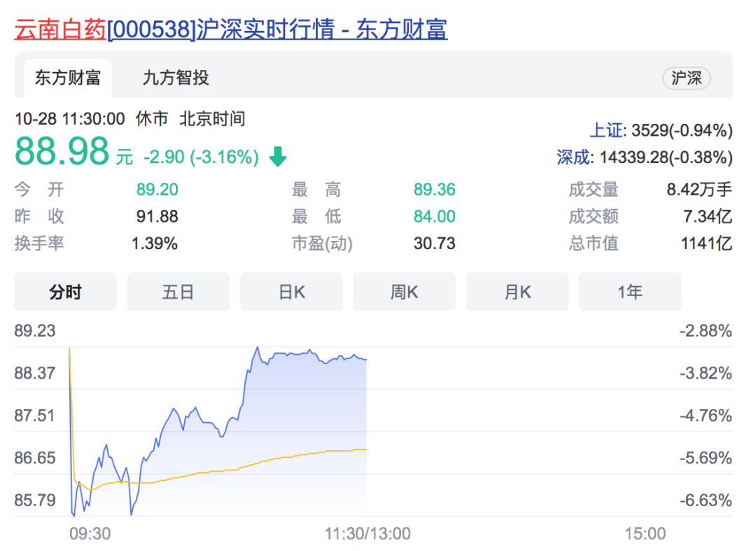Click the timestamp 10-28 11:30:00
The width and height of the screenshot is (756, 551).
(70, 118)
